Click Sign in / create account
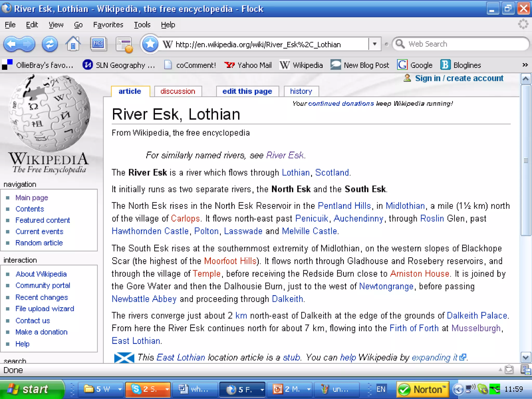Image resolution: width=532 pixels, height=399 pixels. click(x=459, y=78)
